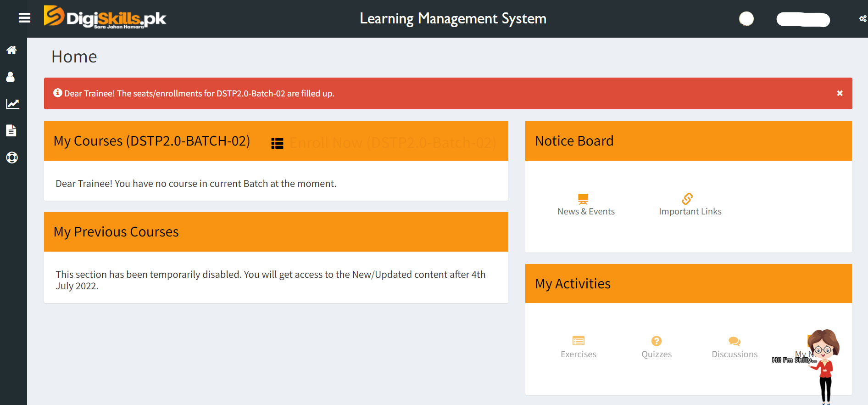Toggle the hamburger sidebar menu
The image size is (868, 405).
pos(24,18)
